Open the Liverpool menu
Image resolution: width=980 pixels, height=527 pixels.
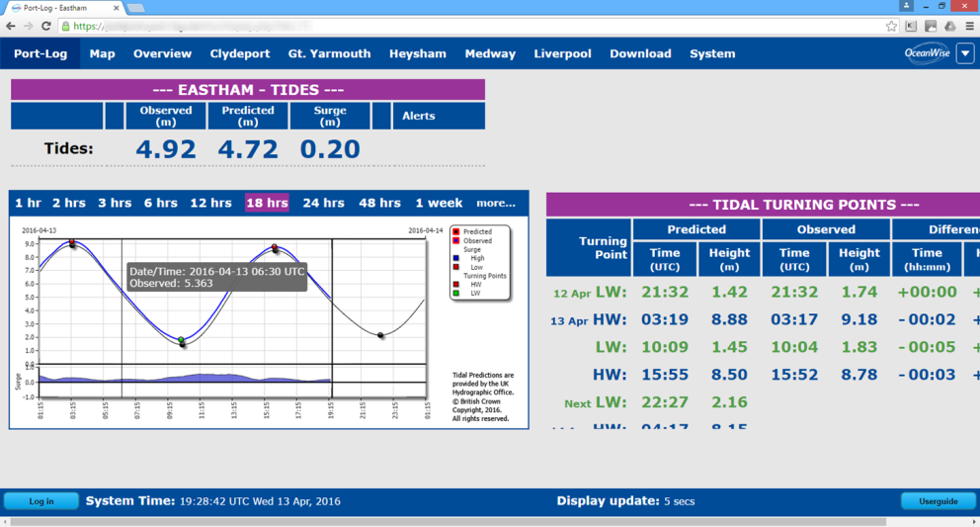tap(562, 54)
